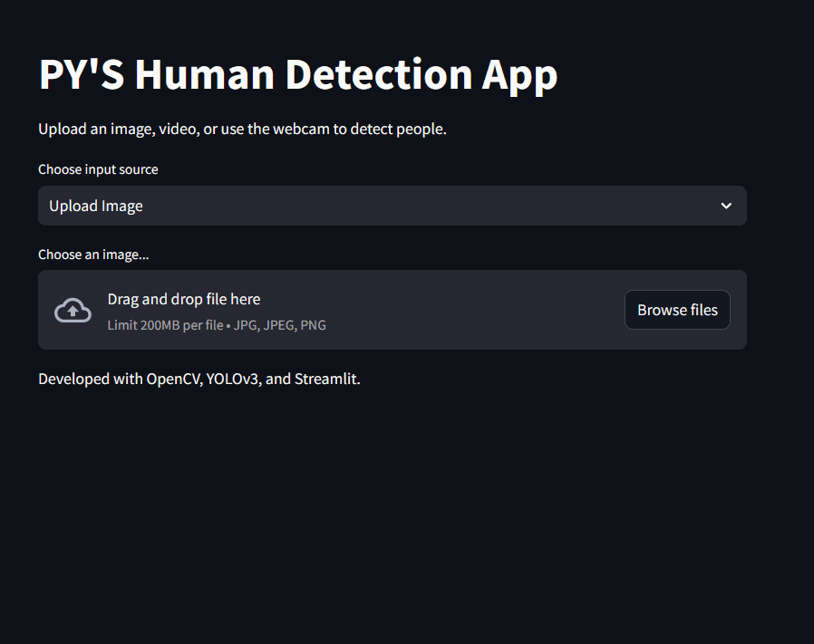The width and height of the screenshot is (814, 644).
Task: Click the cloud upload icon
Action: pyautogui.click(x=73, y=311)
